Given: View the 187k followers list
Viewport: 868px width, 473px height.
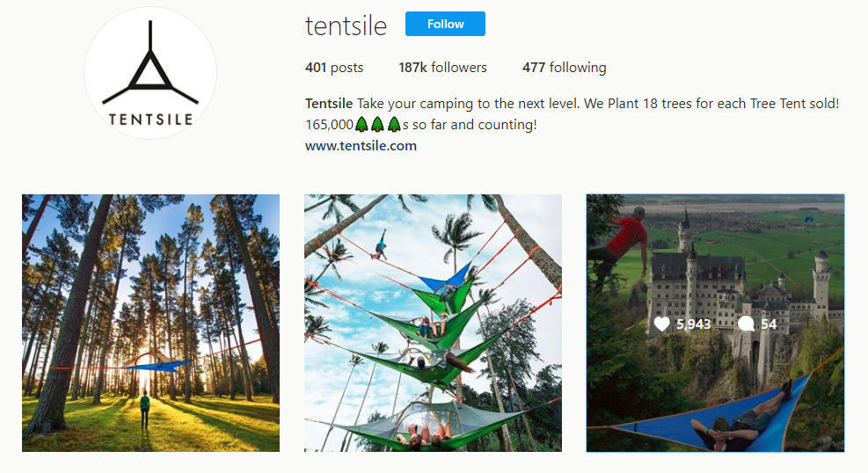Looking at the screenshot, I should [442, 68].
